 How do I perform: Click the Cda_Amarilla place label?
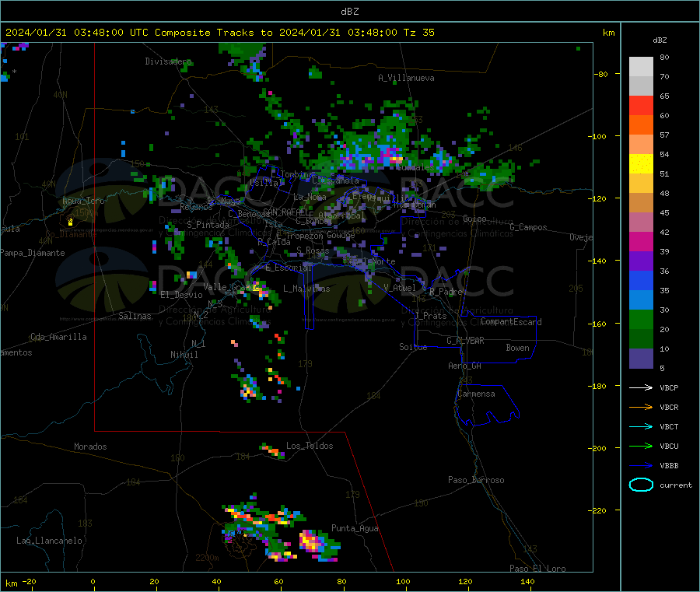tap(58, 337)
